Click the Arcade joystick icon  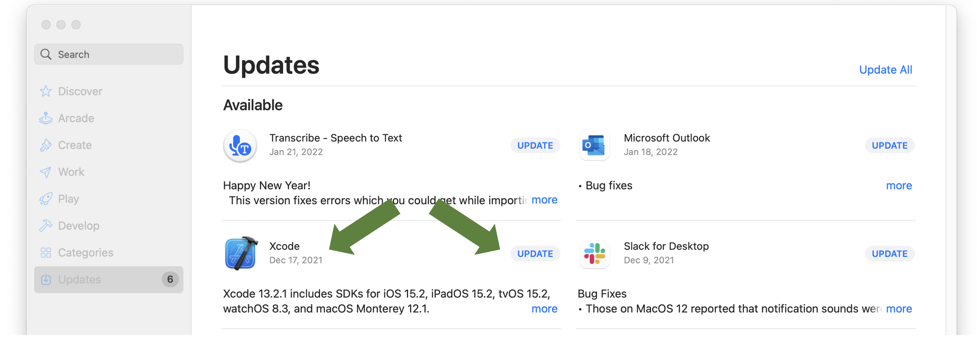(x=46, y=118)
